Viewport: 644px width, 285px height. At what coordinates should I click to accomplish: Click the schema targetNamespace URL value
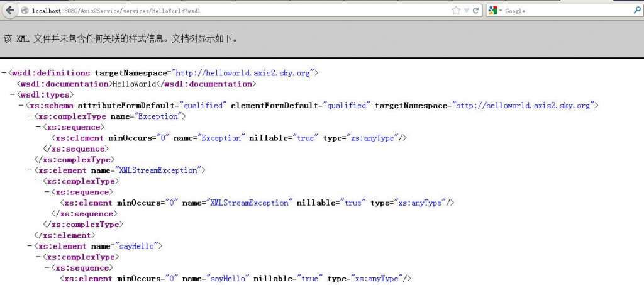(523, 106)
